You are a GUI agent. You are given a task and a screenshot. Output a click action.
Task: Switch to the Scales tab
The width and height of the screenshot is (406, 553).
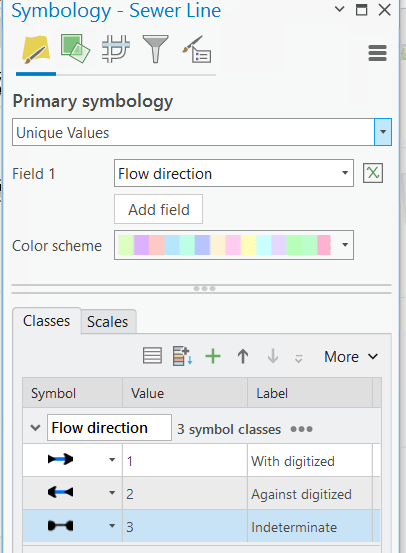(x=108, y=321)
